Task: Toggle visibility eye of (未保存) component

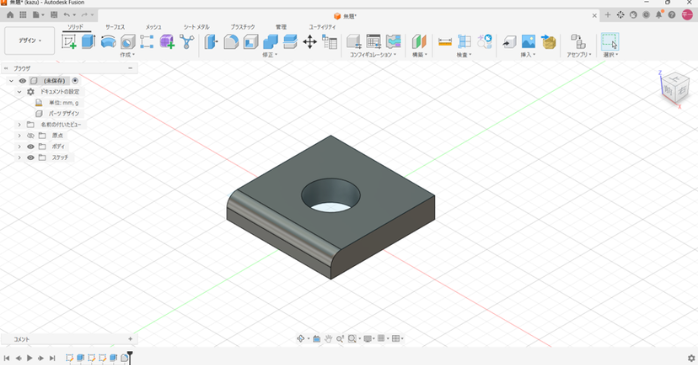Action: pyautogui.click(x=22, y=81)
